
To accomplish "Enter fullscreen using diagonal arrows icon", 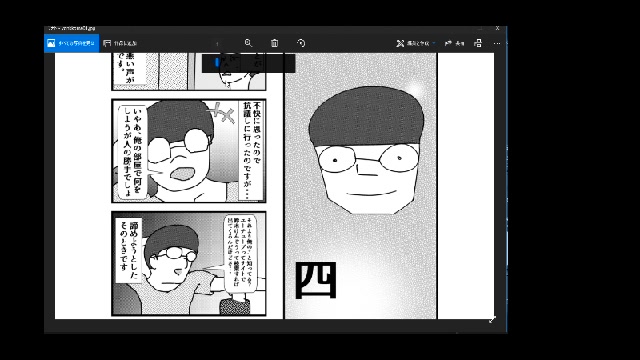I will [492, 320].
